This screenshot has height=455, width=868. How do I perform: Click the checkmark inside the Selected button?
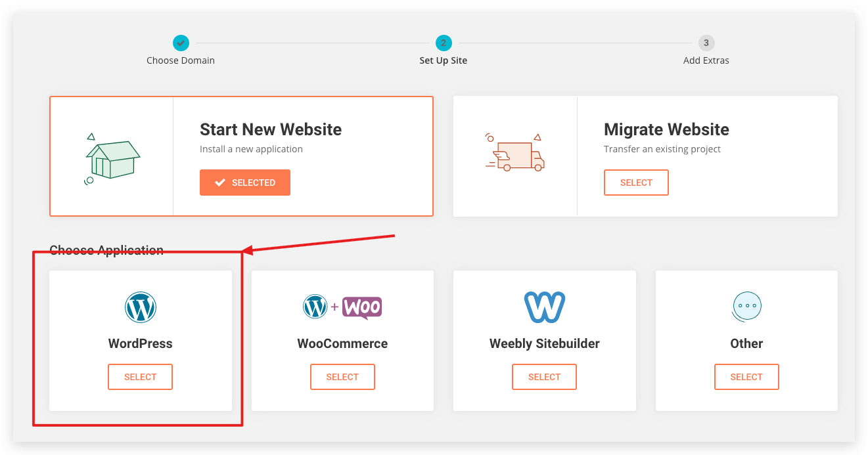(221, 183)
